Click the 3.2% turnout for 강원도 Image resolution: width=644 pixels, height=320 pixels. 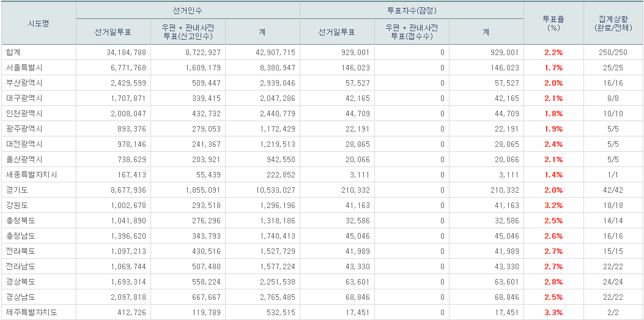pyautogui.click(x=553, y=206)
